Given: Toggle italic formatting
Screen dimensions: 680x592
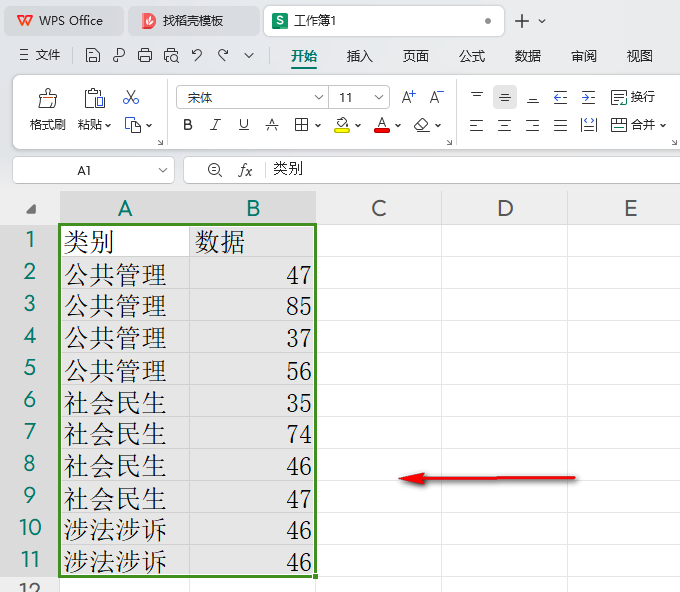Looking at the screenshot, I should point(216,125).
